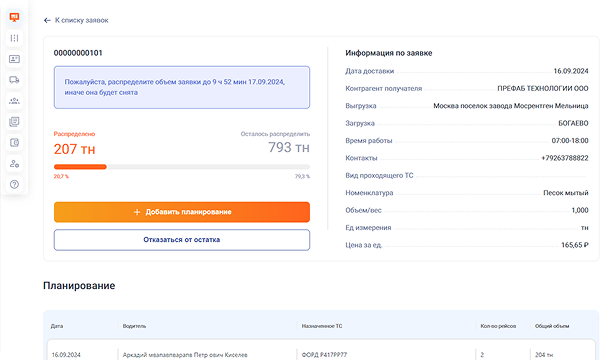Click the 'Кол-во рейсов' column header
The image size is (613, 360).
coord(498,326)
